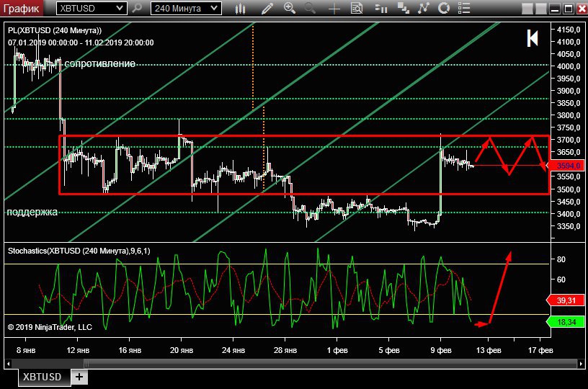Minimize the chart window

tap(555, 9)
